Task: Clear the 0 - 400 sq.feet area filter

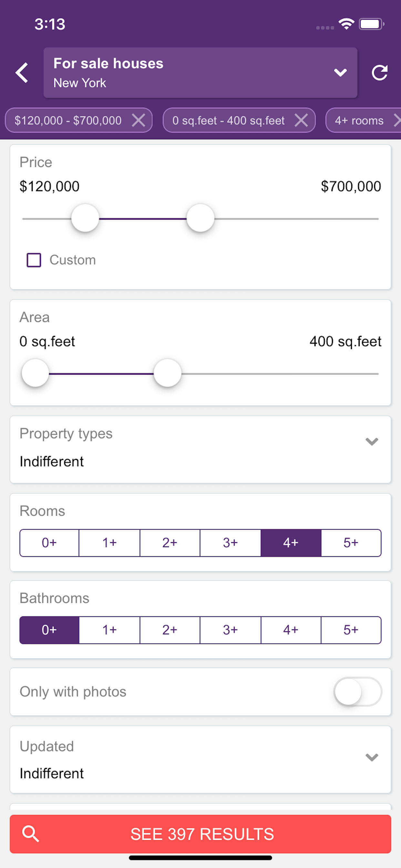Action: click(x=301, y=120)
